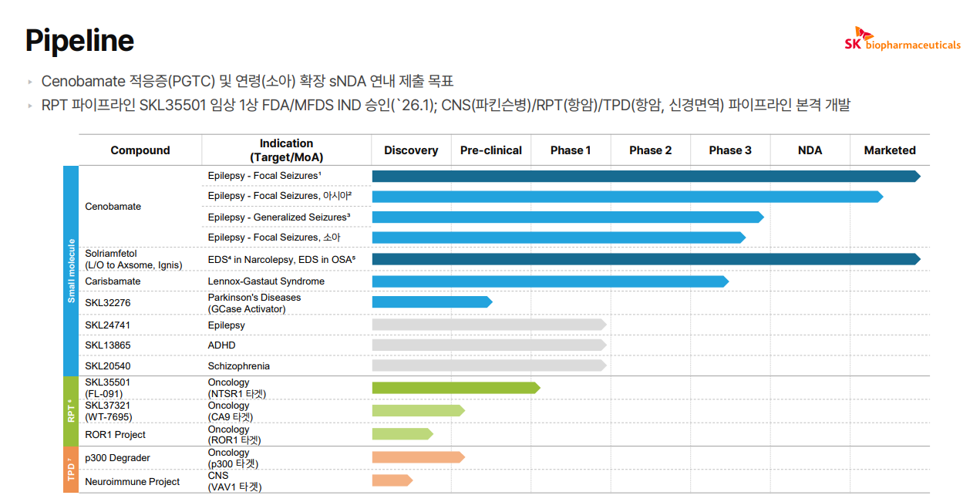
Task: Click the dark blue Epilepsy Focal Seizures¹ progress bar
Action: 644,176
